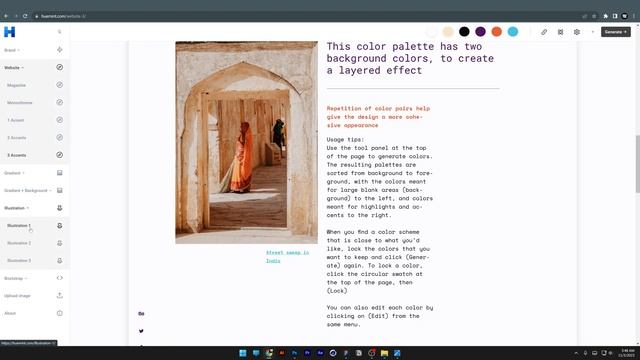Click the figure icon beside Illustration 1
The height and width of the screenshot is (360, 640).
[60, 225]
